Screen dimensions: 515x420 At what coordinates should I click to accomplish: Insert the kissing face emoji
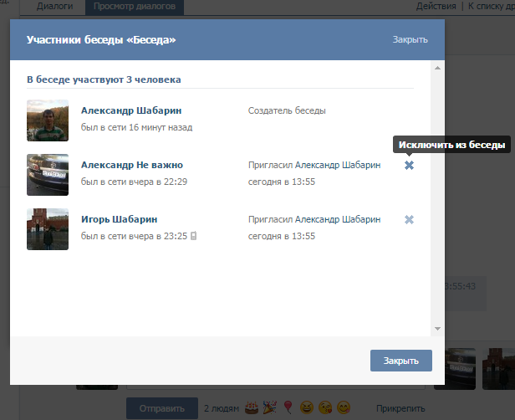coord(324,408)
